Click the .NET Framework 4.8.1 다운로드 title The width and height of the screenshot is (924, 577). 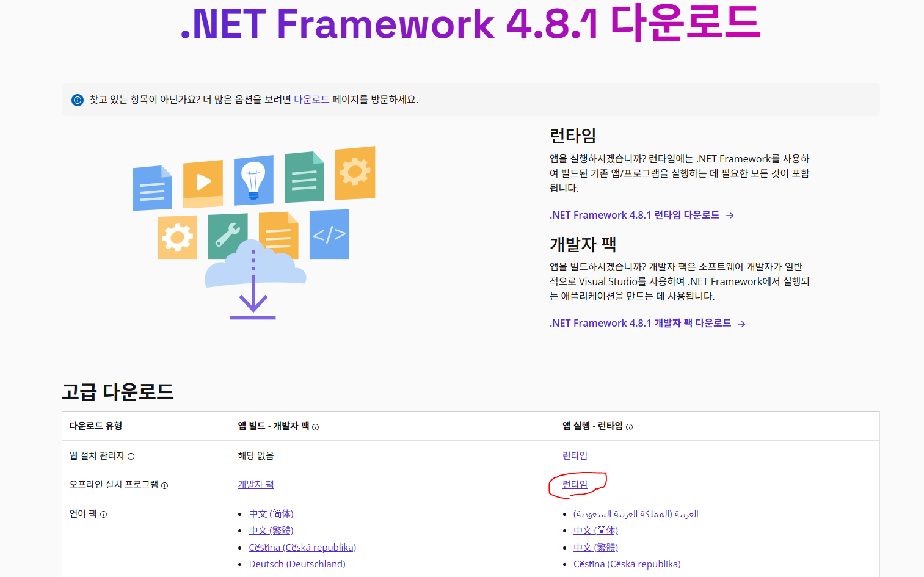470,23
